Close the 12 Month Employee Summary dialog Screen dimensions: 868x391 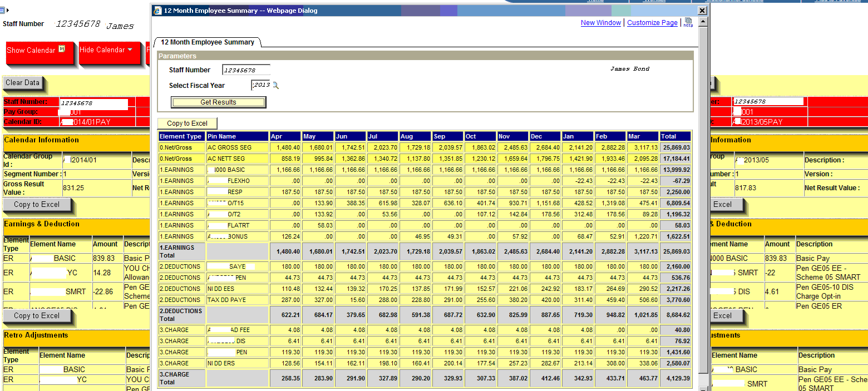703,11
